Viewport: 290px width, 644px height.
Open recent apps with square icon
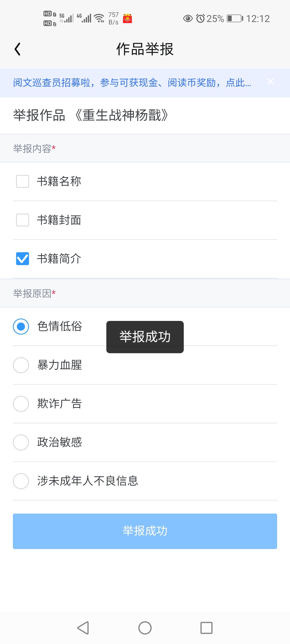click(206, 628)
